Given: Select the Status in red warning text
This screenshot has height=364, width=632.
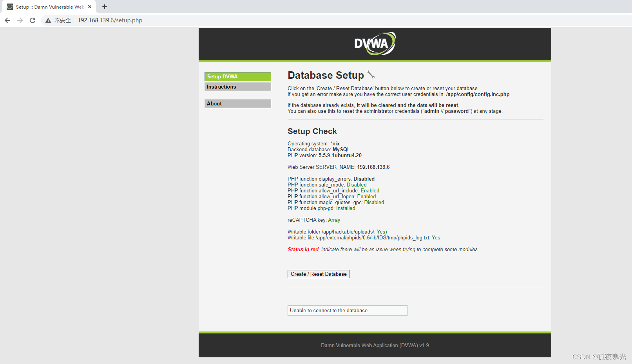Looking at the screenshot, I should tap(303, 249).
